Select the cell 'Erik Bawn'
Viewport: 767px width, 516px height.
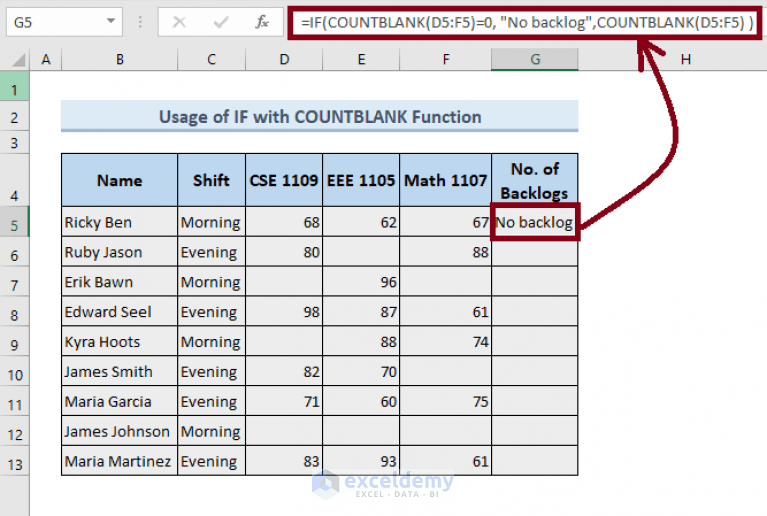pyautogui.click(x=119, y=282)
